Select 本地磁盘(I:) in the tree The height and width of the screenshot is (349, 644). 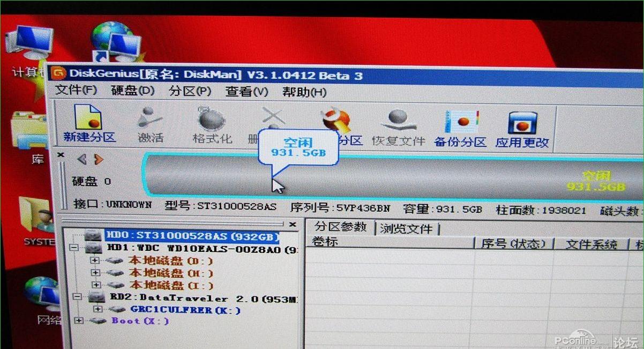(171, 286)
